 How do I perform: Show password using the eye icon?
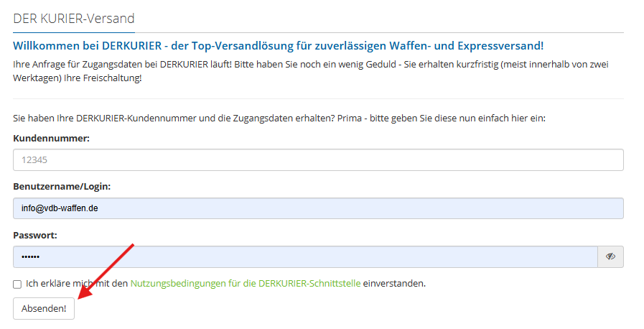pos(610,256)
